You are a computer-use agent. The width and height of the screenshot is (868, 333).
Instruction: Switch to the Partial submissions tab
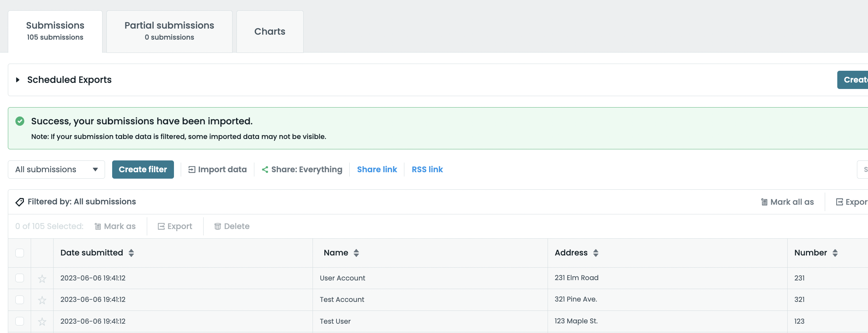169,31
